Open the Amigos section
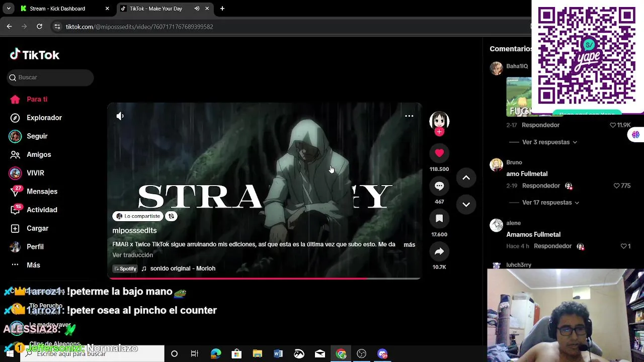This screenshot has width=644, height=362. point(31,154)
